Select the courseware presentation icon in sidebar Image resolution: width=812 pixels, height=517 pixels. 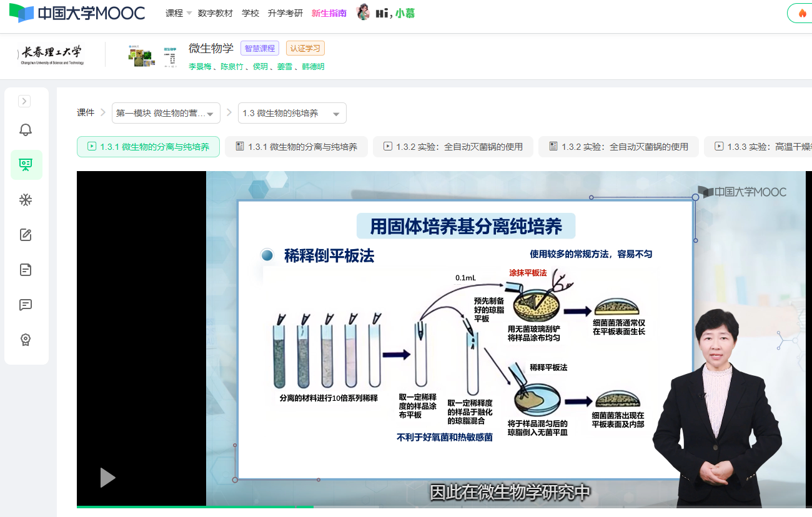point(26,165)
